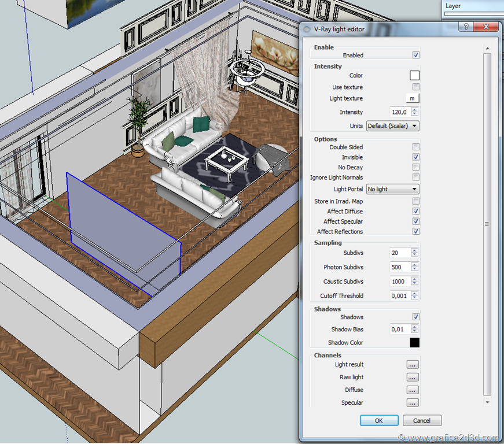The width and height of the screenshot is (504, 444).
Task: Open the Diffuse channel ellipsis button
Action: pos(413,390)
